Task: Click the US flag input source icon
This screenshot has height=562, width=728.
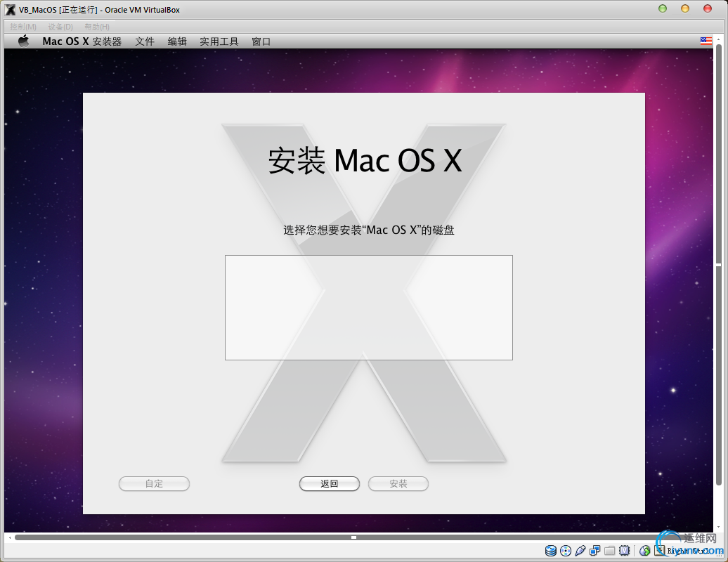Action: pos(706,41)
